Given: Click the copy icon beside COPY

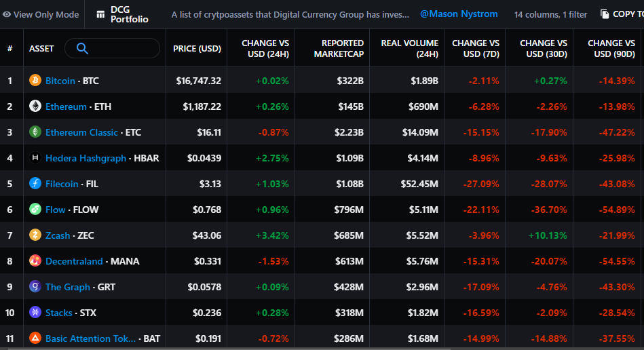Looking at the screenshot, I should tap(605, 14).
